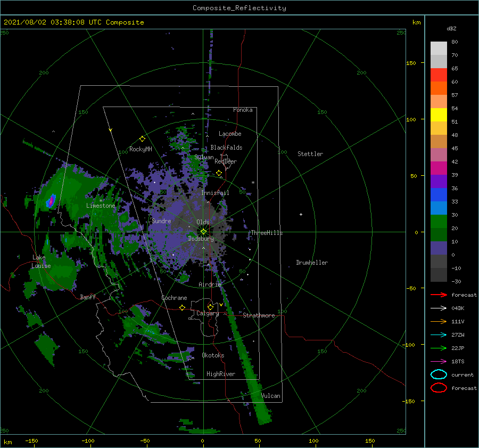Click the Vulcan label
This screenshot has width=479, height=448.
click(x=271, y=396)
